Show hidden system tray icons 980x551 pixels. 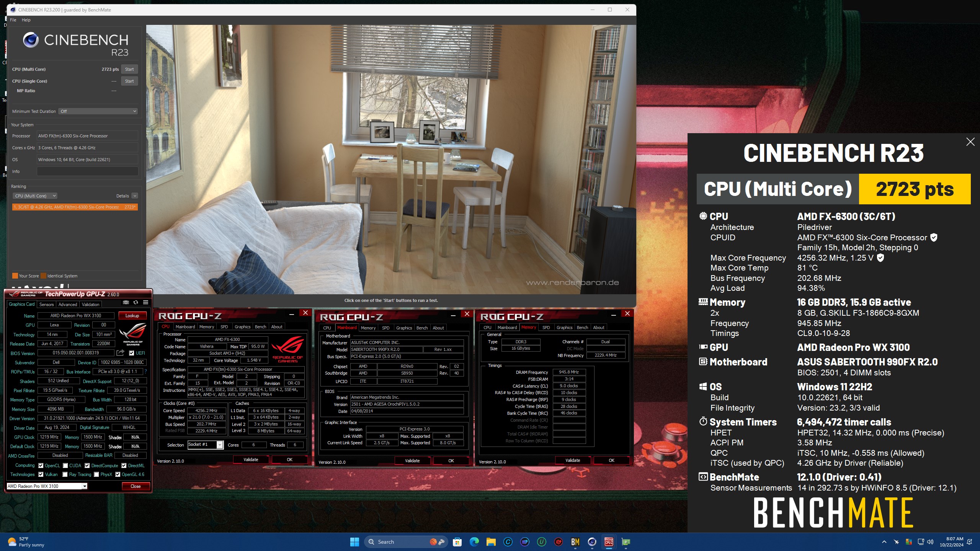884,542
